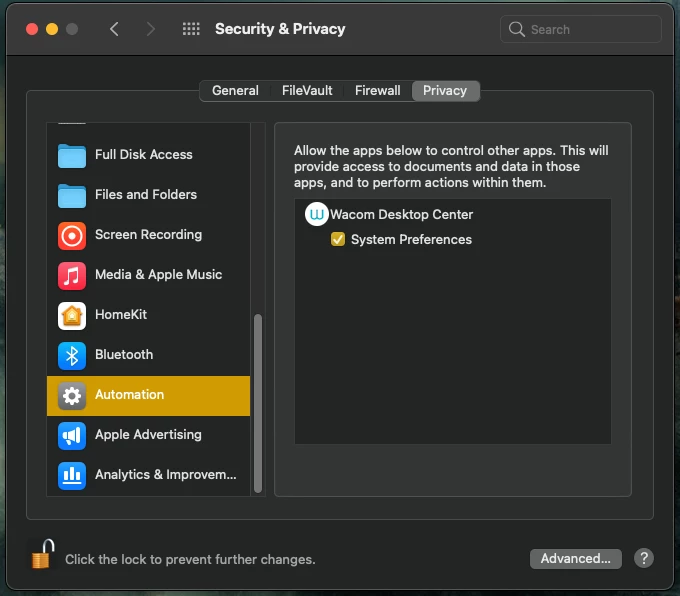Viewport: 680px width, 596px height.
Task: Click the magnifying glass search icon
Action: pos(517,29)
